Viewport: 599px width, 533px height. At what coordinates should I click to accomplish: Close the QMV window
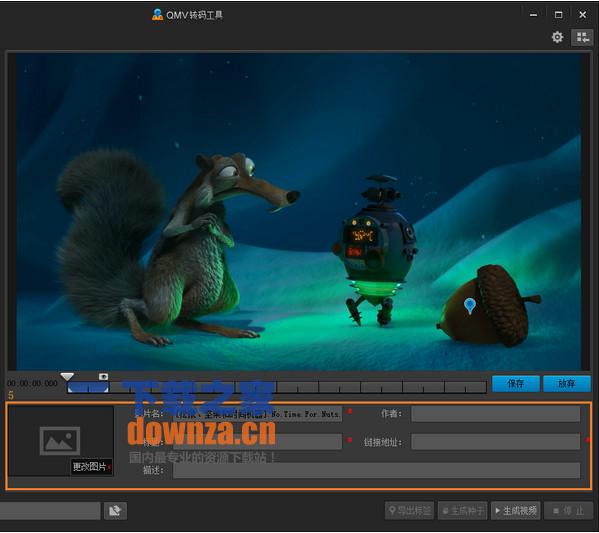pyautogui.click(x=582, y=15)
